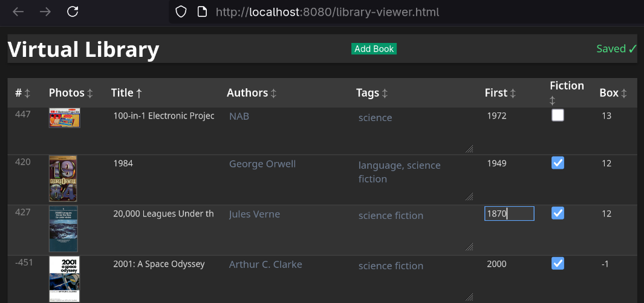Image resolution: width=644 pixels, height=303 pixels.
Task: Sort table by Title column
Action: click(x=126, y=93)
